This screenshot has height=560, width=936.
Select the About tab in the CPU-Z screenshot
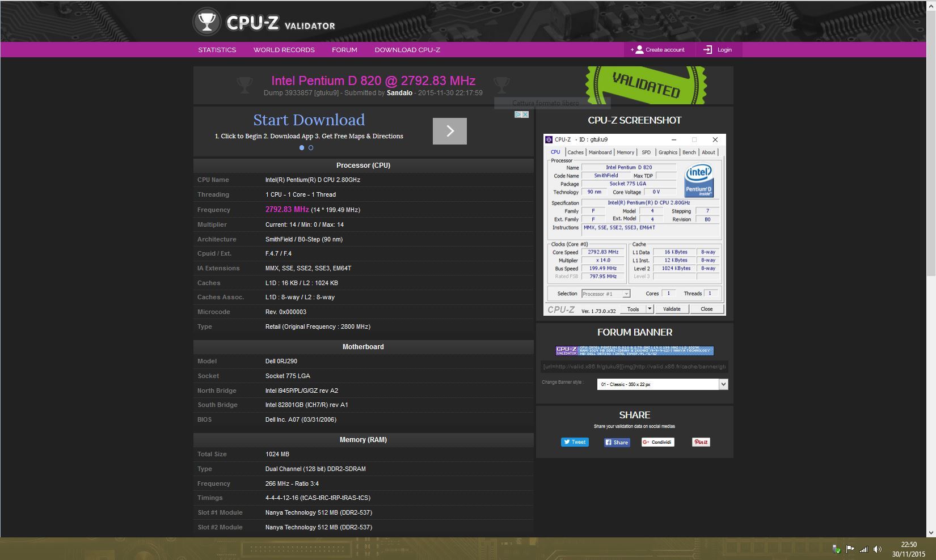click(709, 152)
